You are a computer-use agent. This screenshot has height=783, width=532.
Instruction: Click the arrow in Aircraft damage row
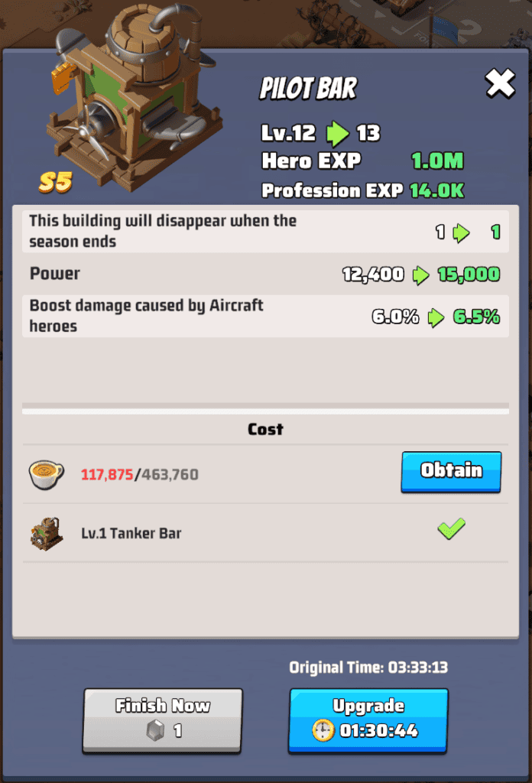tap(436, 317)
